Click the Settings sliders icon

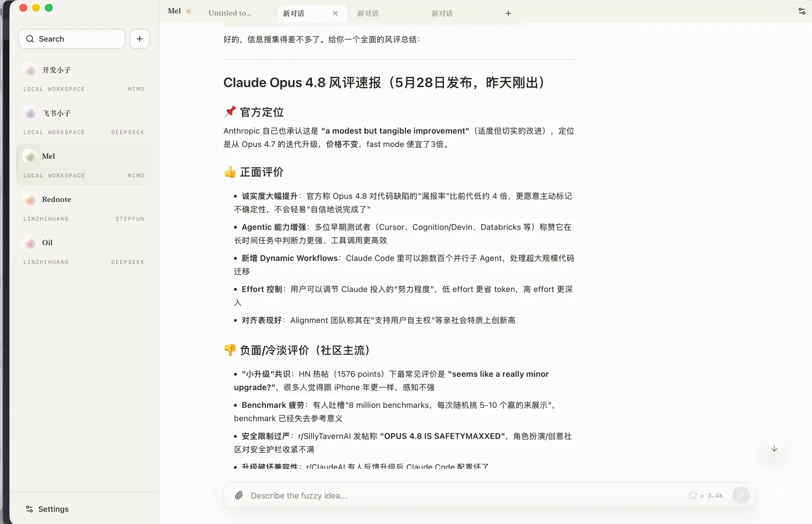click(x=29, y=509)
